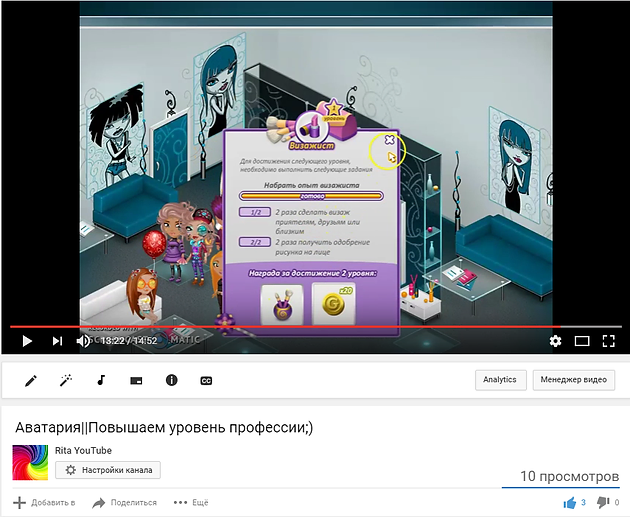Play the video
Viewport: 630px width, 517px height.
27,341
